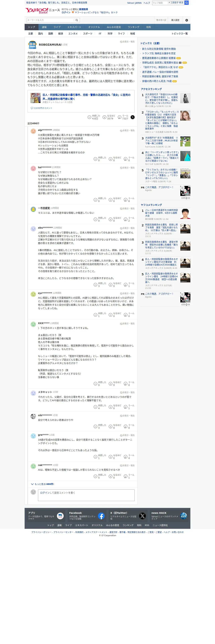Click the keyword search magnifier icon
The width and height of the screenshot is (215, 644).
pyautogui.click(x=77, y=20)
